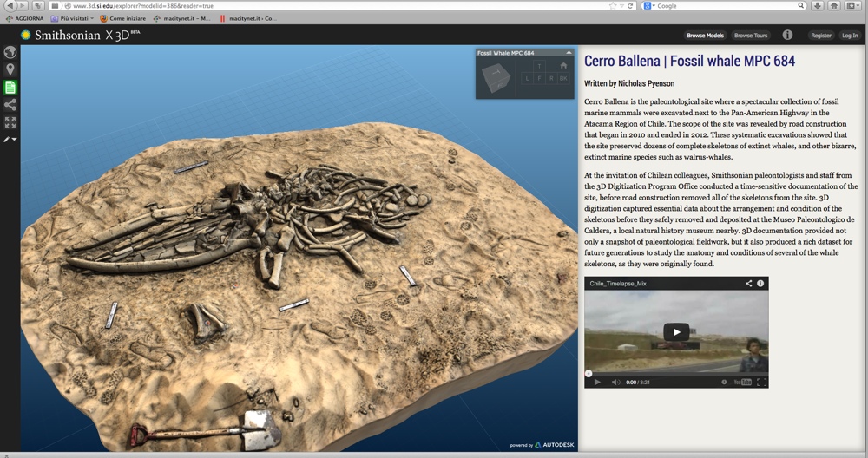Click the powered by Autodesk logo

tap(542, 445)
